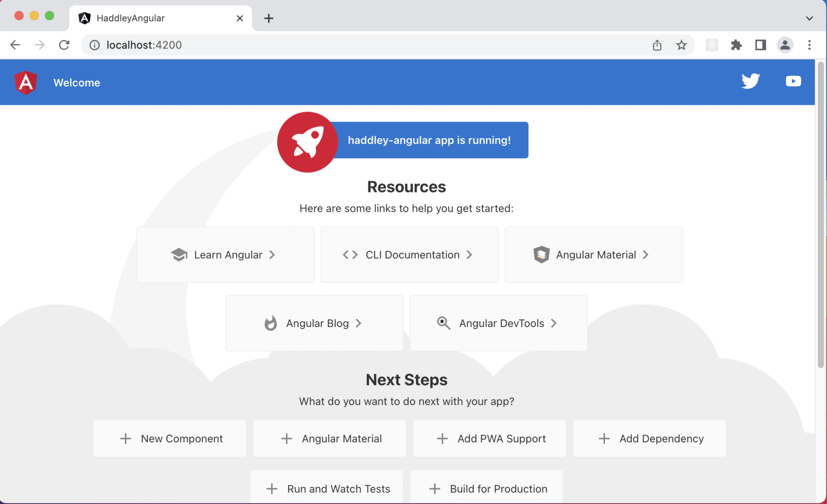
Task: Open the Chrome three-dot menu
Action: pyautogui.click(x=809, y=45)
